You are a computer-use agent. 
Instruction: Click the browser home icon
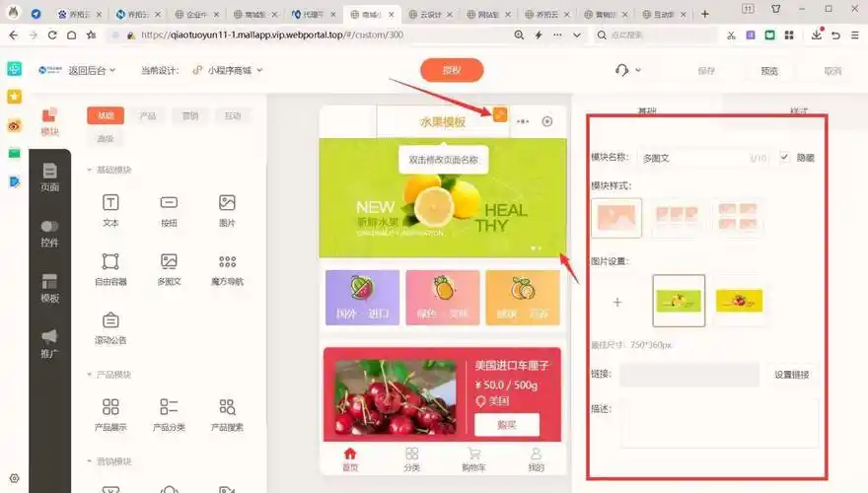(x=71, y=35)
